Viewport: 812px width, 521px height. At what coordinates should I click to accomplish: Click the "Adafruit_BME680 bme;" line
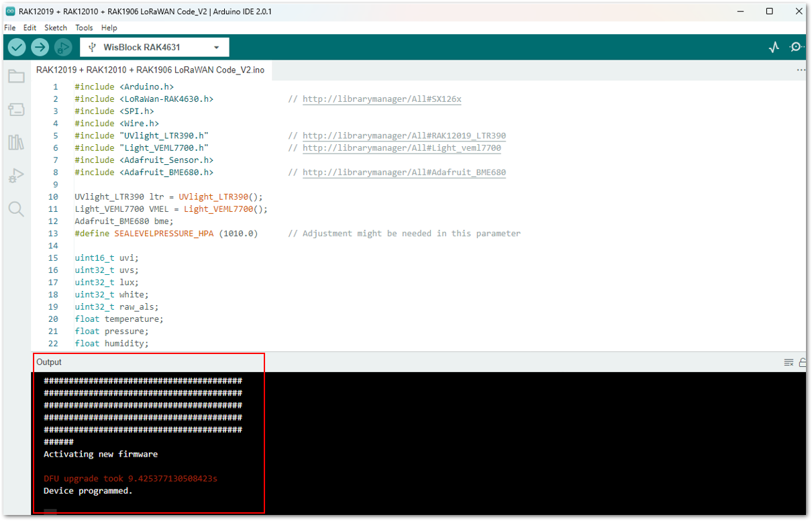pos(124,221)
